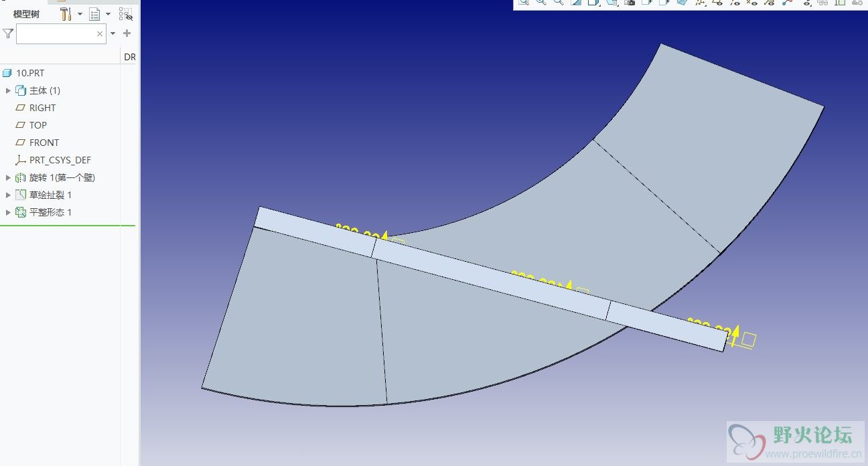Screen dimensions: 868x466
Task: Click the leftmost yellow dimension value
Action: 358,232
